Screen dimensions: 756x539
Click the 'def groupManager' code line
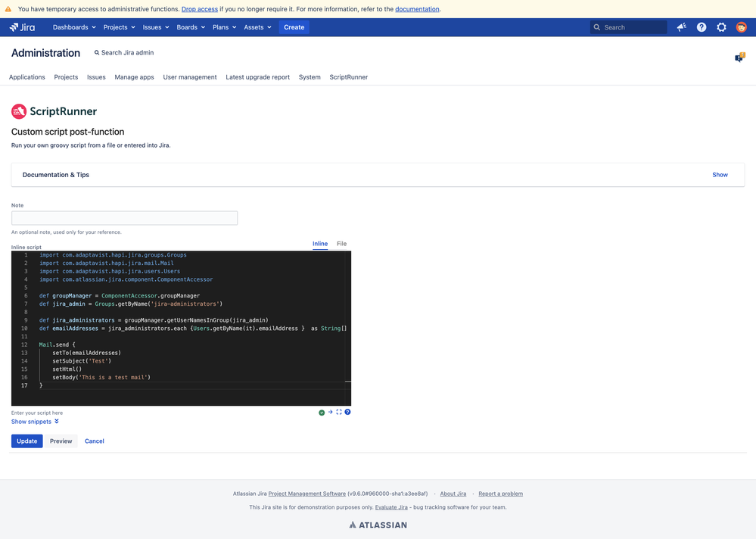pos(119,296)
